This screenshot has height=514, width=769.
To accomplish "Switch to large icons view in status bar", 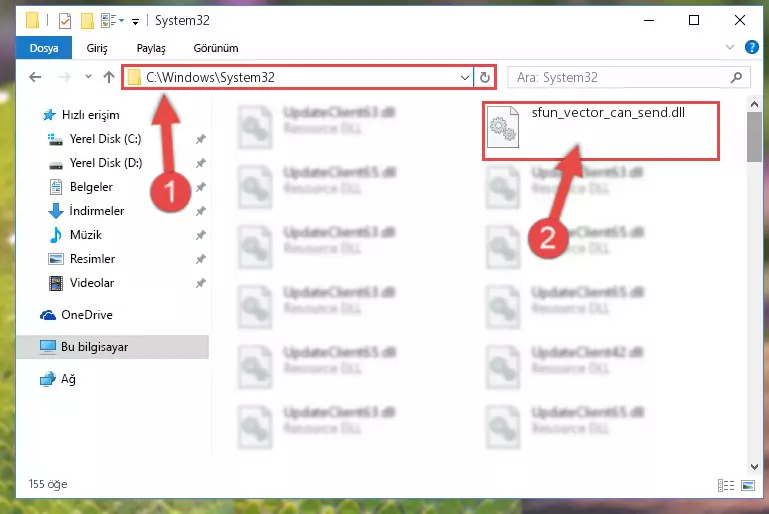I will 748,485.
